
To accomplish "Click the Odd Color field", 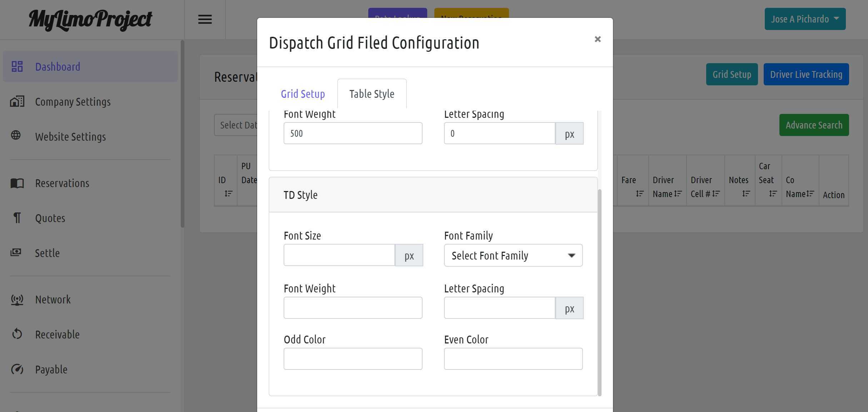I will (353, 358).
